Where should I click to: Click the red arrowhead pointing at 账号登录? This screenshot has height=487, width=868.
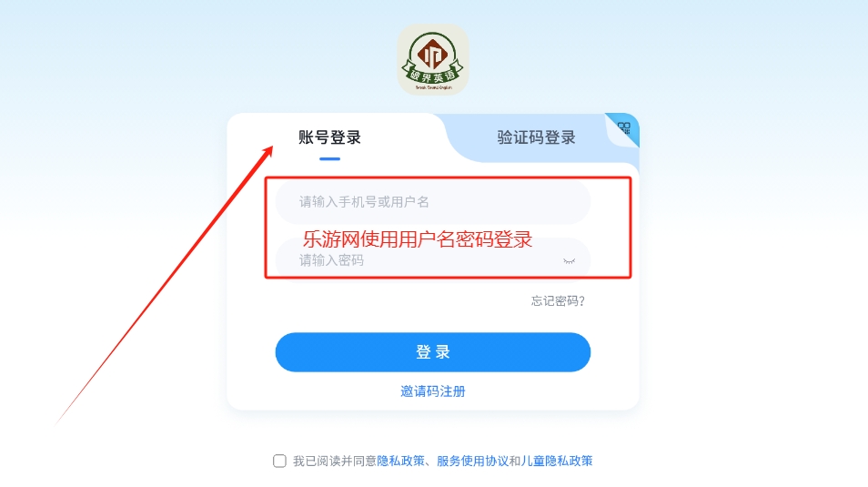[267, 151]
